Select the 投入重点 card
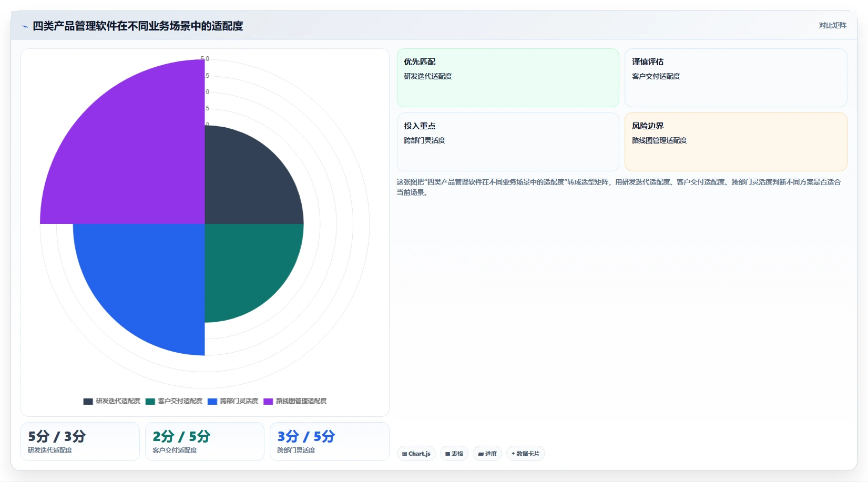Image resolution: width=868 pixels, height=482 pixels. pos(508,142)
